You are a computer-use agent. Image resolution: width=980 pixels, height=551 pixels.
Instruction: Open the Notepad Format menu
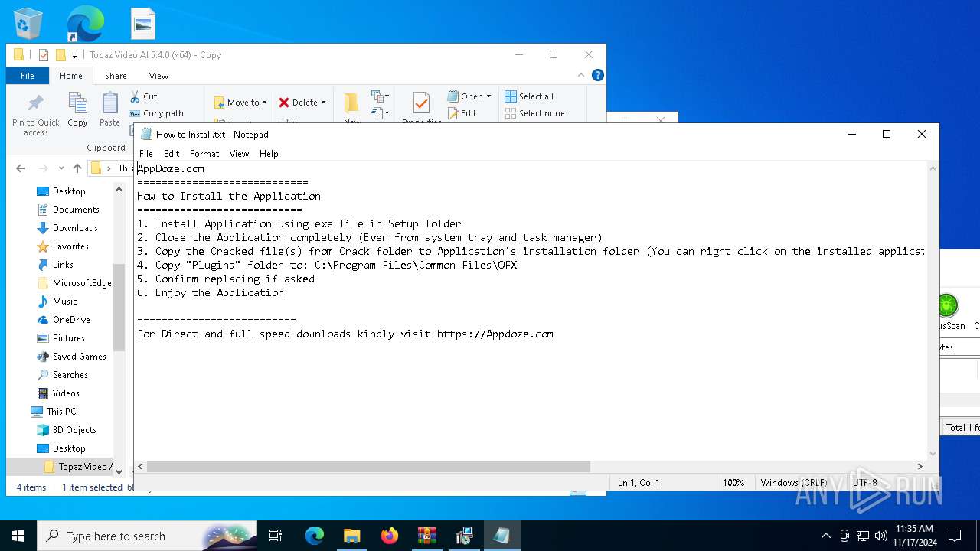coord(204,154)
